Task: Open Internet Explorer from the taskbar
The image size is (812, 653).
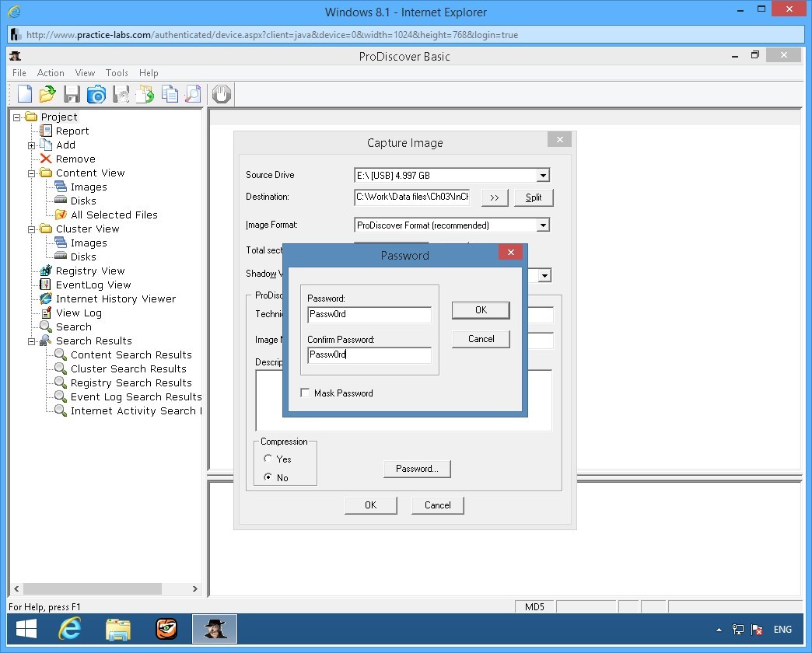Action: coord(70,628)
